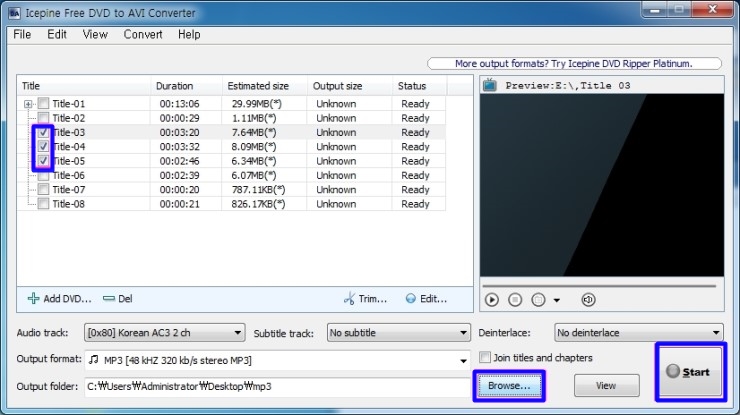Click Unknown output size of Title-07
This screenshot has width=740, height=415.
tap(336, 190)
